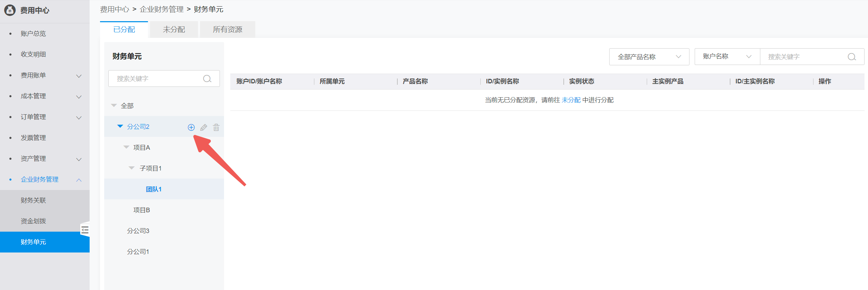Switch to the 所有资源 tab

(228, 30)
